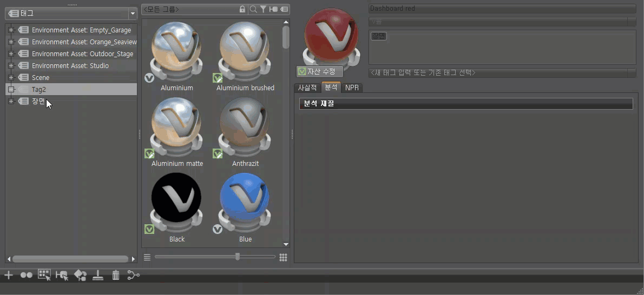Switch to the 사실적 tab
This screenshot has width=644, height=295.
[307, 88]
